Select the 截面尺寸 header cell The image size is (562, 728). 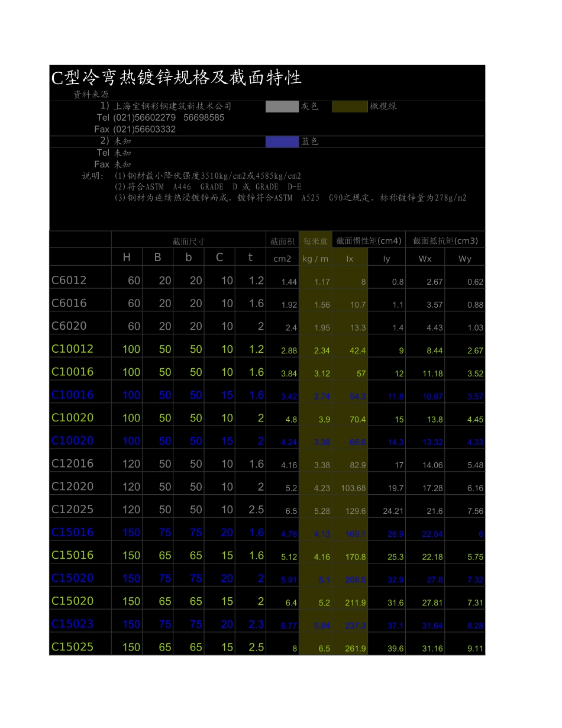(x=189, y=241)
